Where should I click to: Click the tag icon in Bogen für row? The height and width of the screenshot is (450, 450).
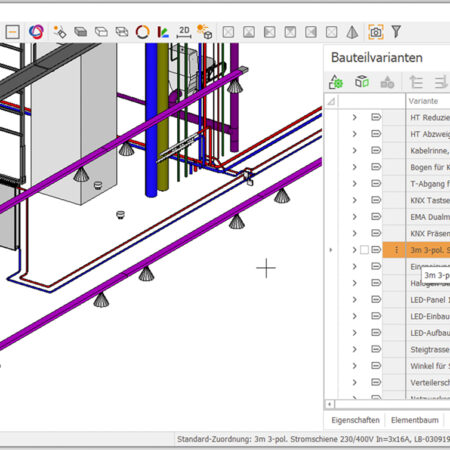pyautogui.click(x=376, y=167)
